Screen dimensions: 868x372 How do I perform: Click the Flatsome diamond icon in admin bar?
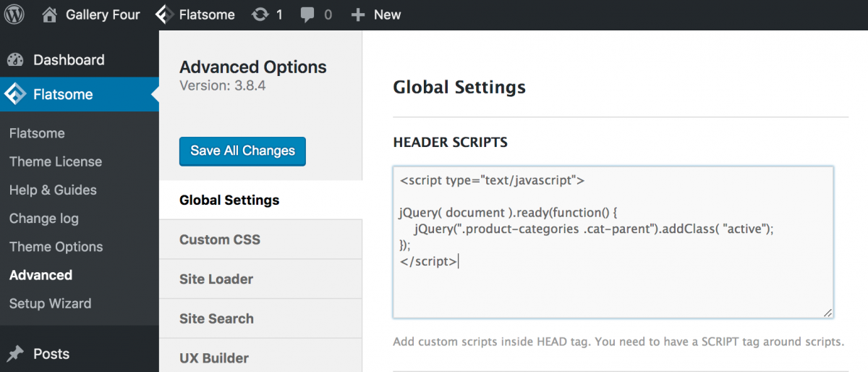point(165,14)
